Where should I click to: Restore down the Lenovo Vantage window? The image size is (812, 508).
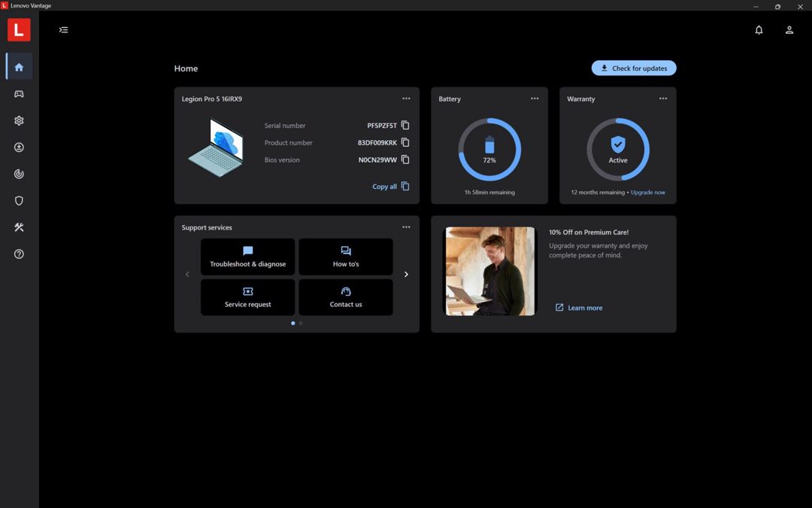click(x=777, y=6)
